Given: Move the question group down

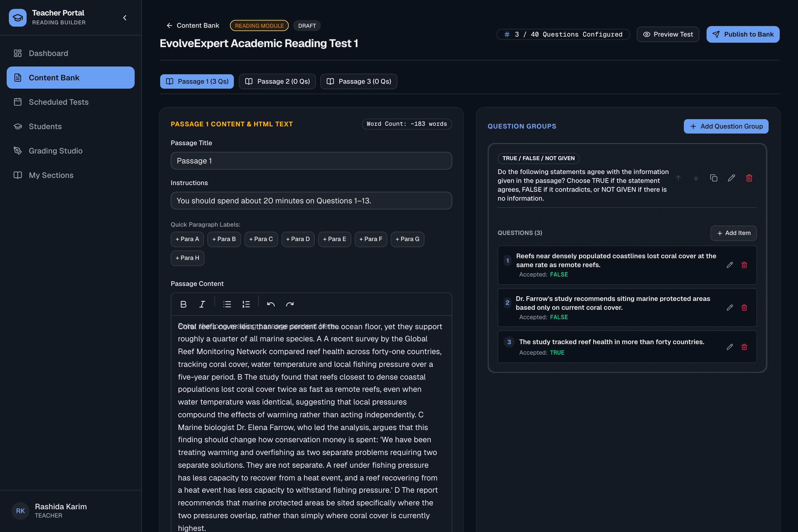Looking at the screenshot, I should pos(696,178).
